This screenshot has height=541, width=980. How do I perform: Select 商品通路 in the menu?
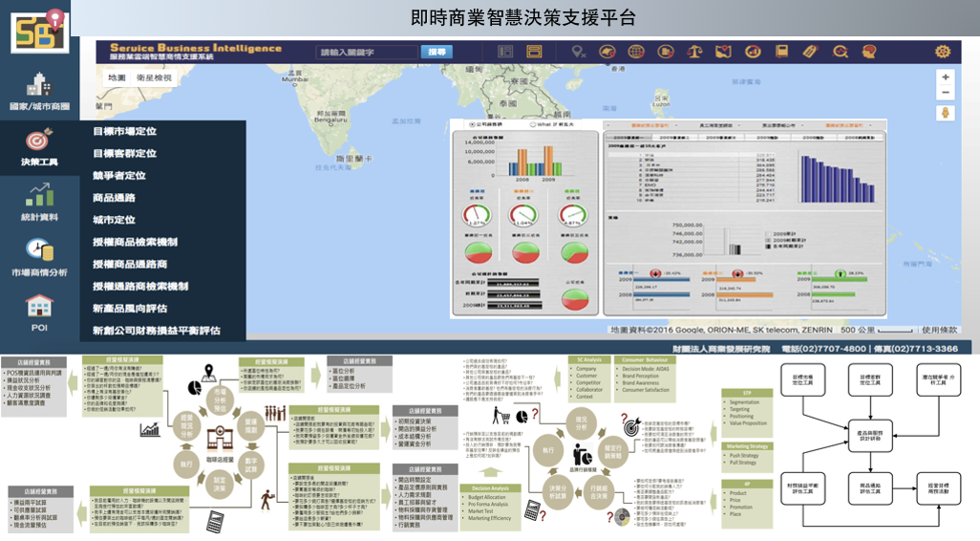[x=114, y=198]
